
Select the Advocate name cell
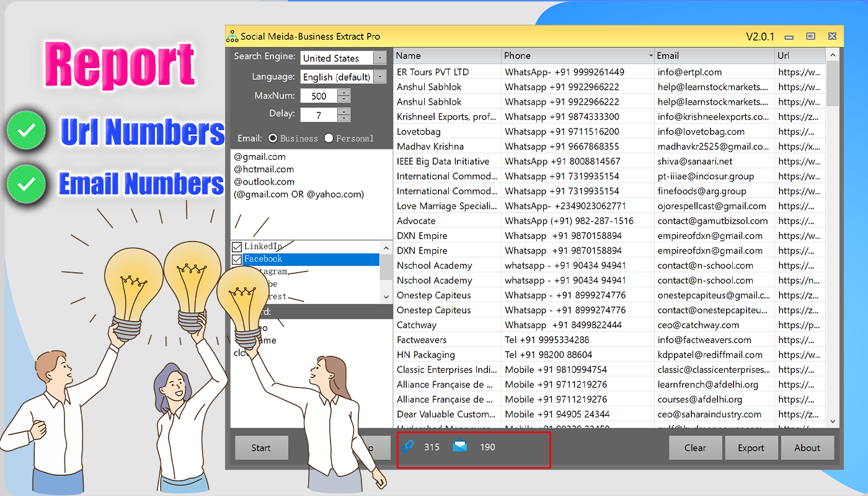[x=448, y=221]
